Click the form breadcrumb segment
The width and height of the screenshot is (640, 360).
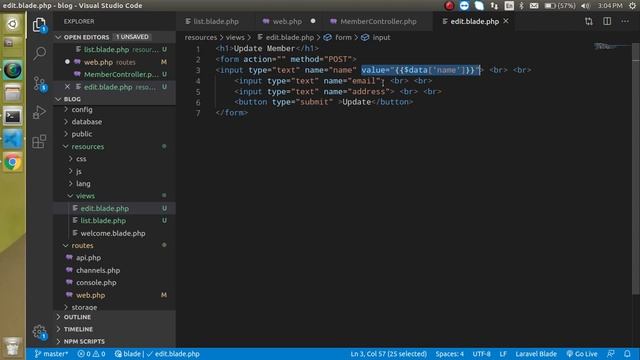pyautogui.click(x=338, y=38)
